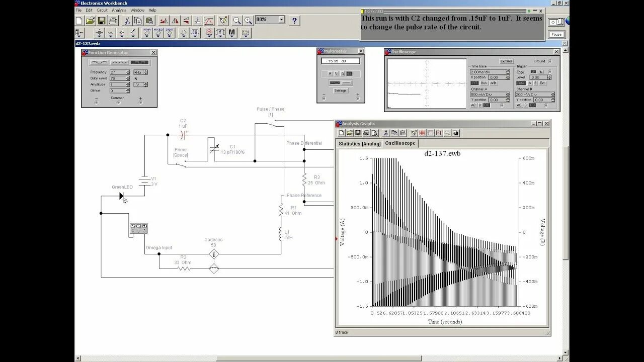Screen dimensions: 644x362
Task: Open the 80% zoom level dropdown
Action: 281,20
